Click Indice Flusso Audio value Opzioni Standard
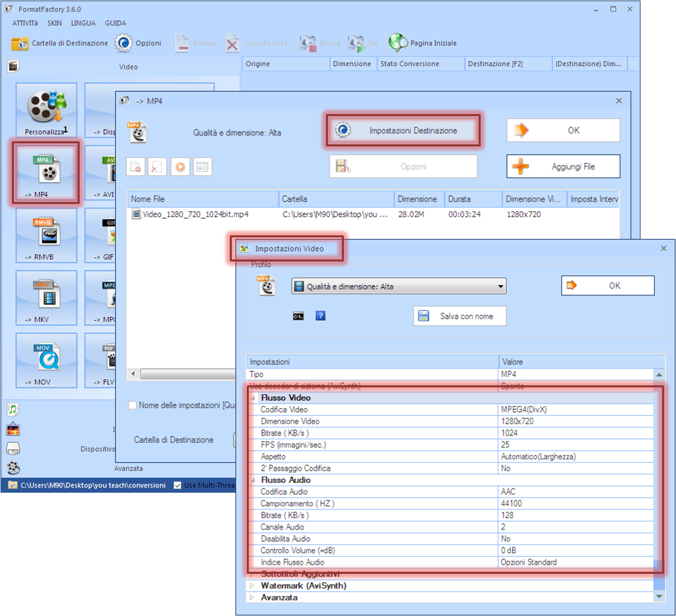Image resolution: width=676 pixels, height=616 pixels. pyautogui.click(x=528, y=562)
